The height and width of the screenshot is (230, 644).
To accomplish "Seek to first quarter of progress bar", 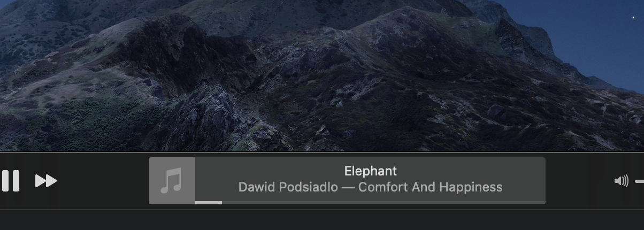I will click(282, 202).
